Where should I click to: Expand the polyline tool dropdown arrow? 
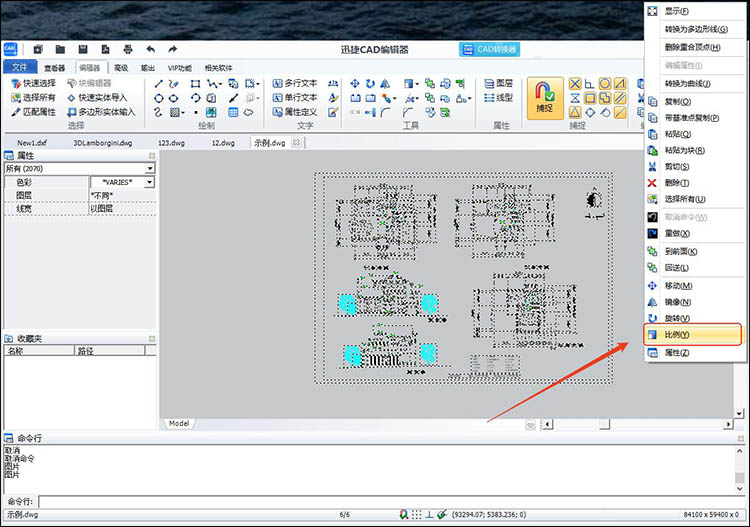pos(220,84)
